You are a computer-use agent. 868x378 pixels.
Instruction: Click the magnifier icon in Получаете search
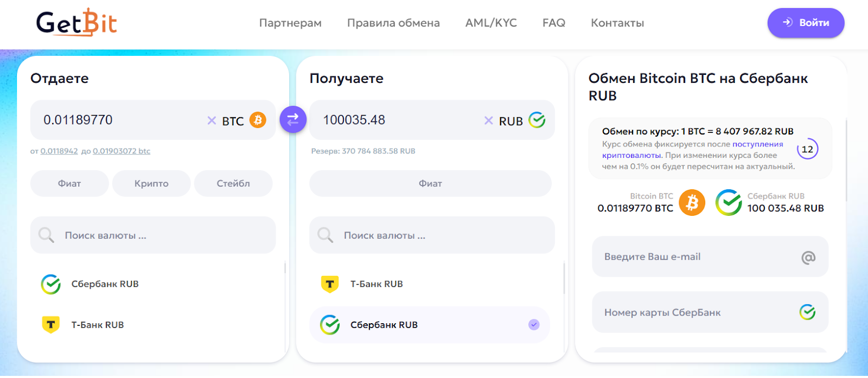tap(325, 235)
